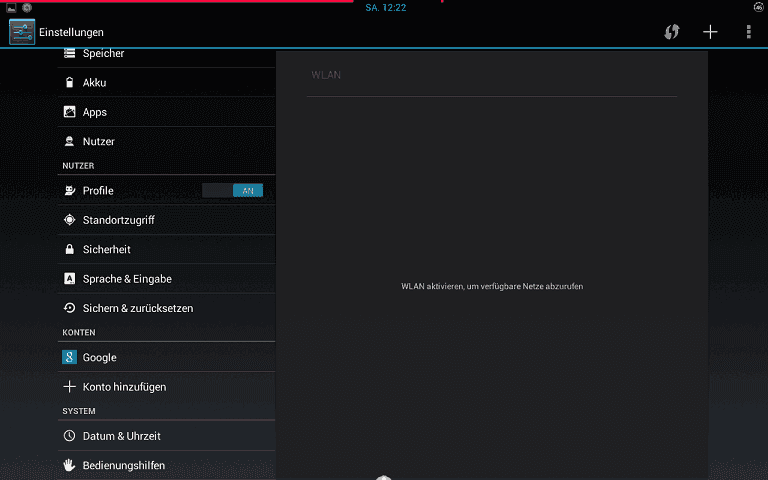Tap the Sprache & Eingabe letter icon
Image resolution: width=768 pixels, height=480 pixels.
[70, 279]
